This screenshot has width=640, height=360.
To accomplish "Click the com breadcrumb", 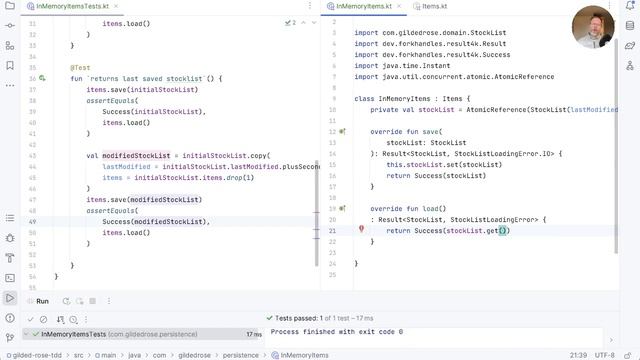I will (x=159, y=355).
